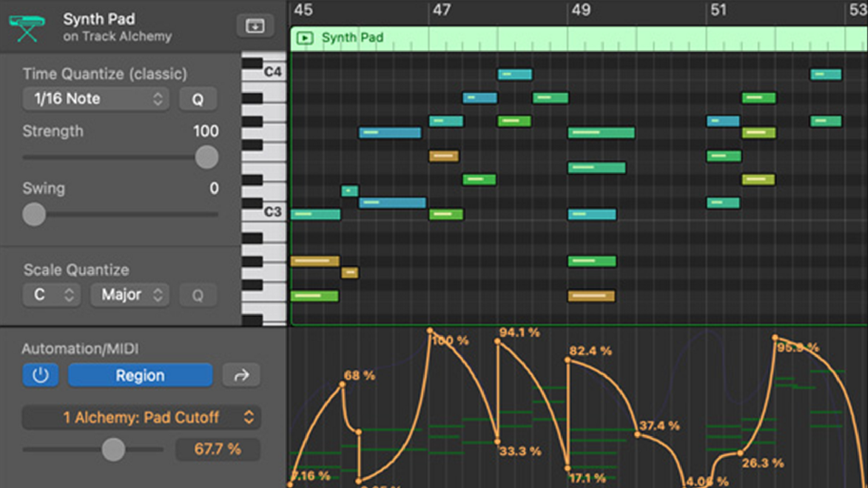
Task: Click the Synth Pad keyboard instrument icon
Action: point(27,28)
